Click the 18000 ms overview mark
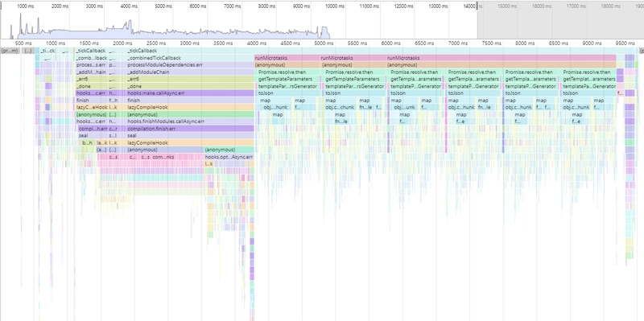This screenshot has width=644, height=321. [610, 6]
